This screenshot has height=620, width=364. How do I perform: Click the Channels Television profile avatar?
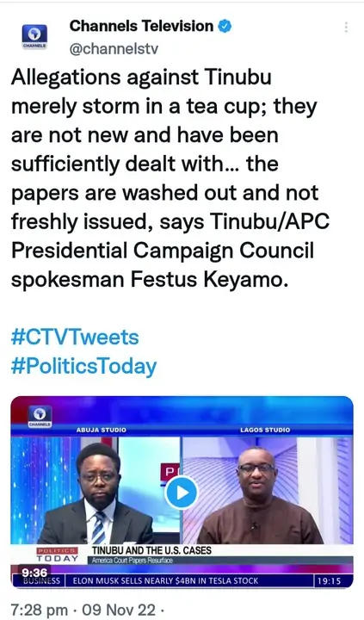[x=34, y=36]
